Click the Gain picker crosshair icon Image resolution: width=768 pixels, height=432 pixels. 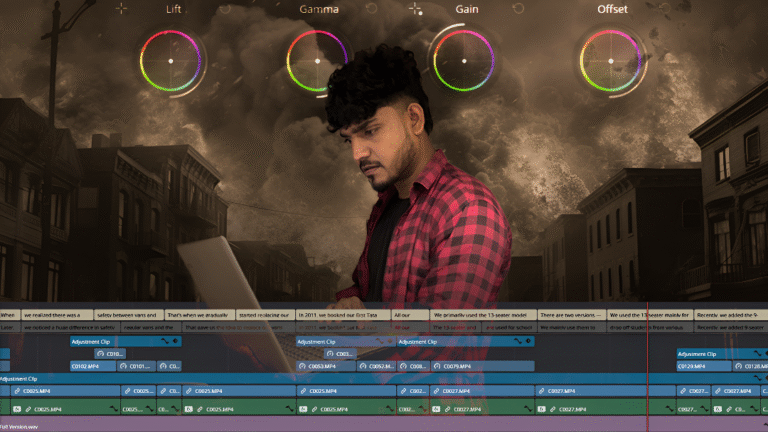(415, 9)
